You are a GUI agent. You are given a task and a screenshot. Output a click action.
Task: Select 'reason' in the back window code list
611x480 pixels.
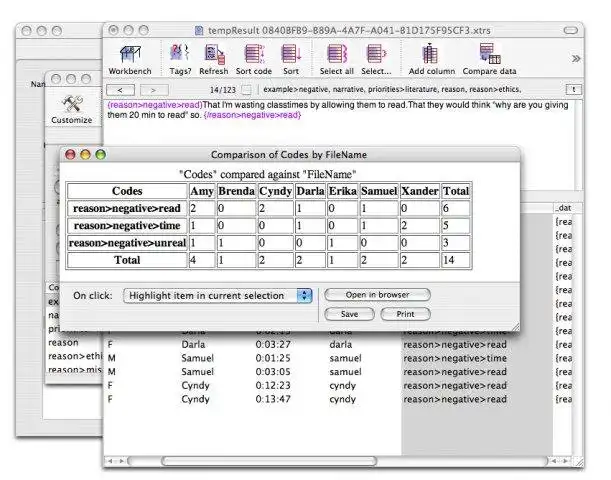(63, 342)
